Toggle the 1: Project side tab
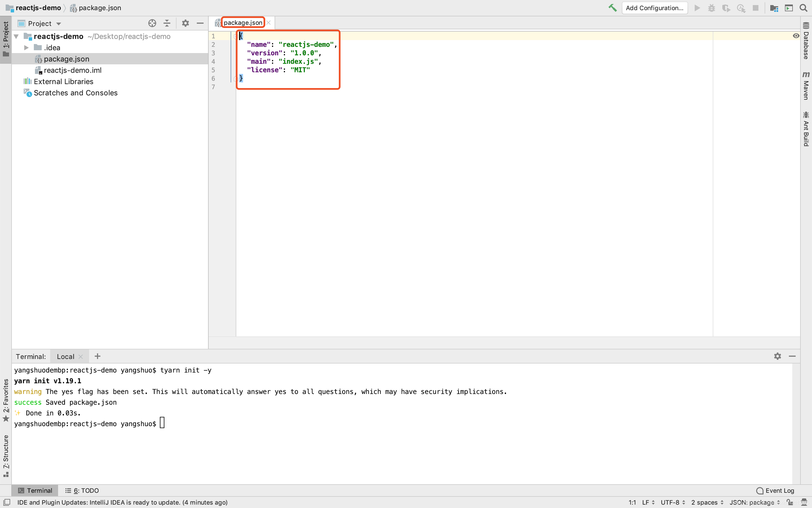Viewport: 812px width, 508px height. click(x=6, y=39)
